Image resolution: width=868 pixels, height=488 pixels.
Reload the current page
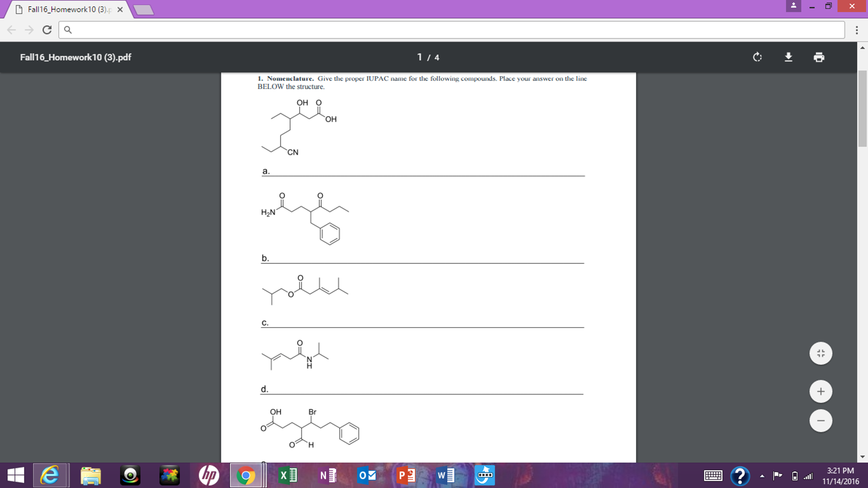pos(47,30)
